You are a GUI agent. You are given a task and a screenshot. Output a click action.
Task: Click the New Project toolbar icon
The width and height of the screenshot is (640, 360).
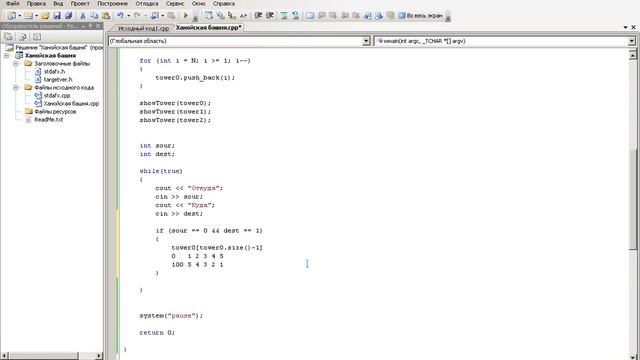11,16
